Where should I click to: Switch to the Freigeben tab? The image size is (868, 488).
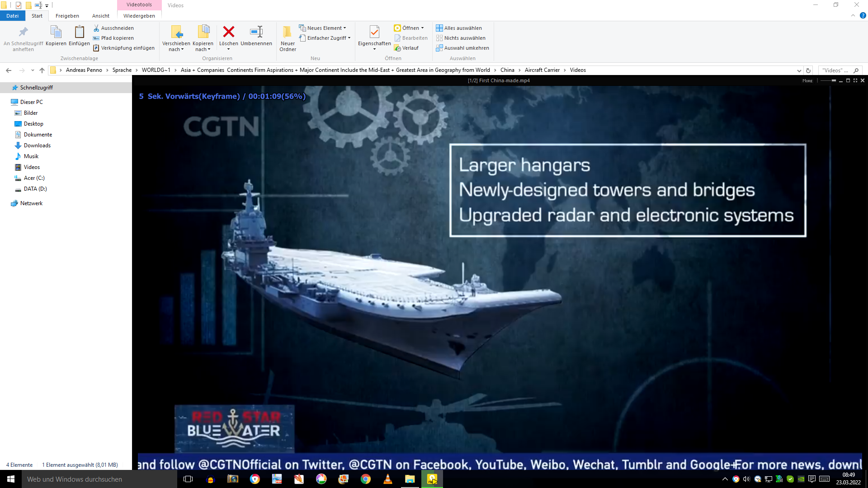[x=67, y=16]
